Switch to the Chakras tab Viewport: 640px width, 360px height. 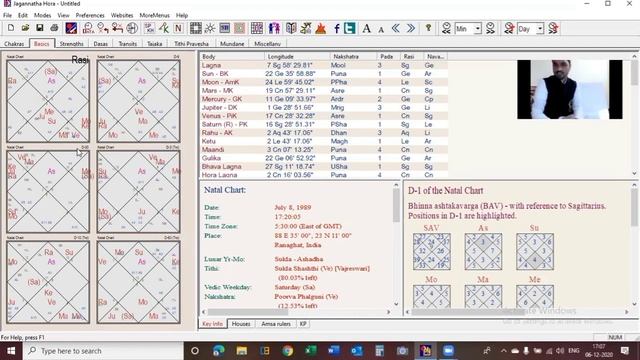[14, 43]
